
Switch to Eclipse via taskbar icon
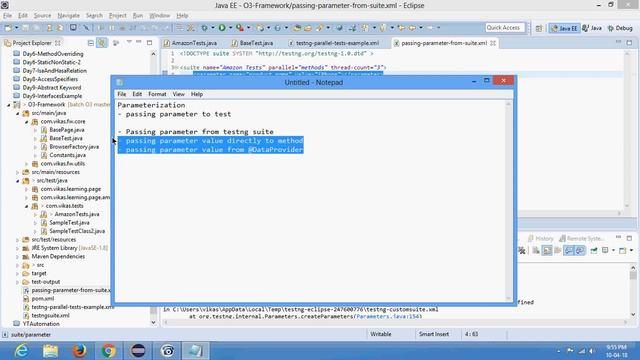(138, 351)
